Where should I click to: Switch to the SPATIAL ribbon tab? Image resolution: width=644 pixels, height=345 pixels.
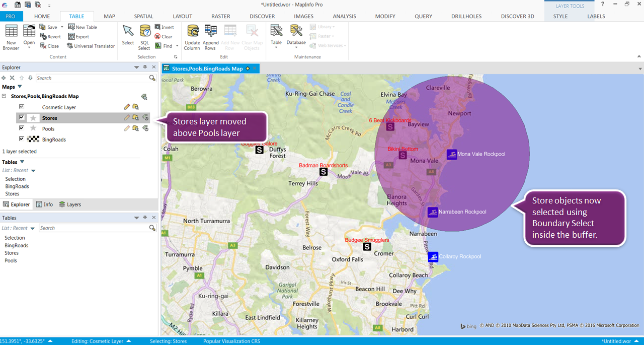pos(144,16)
